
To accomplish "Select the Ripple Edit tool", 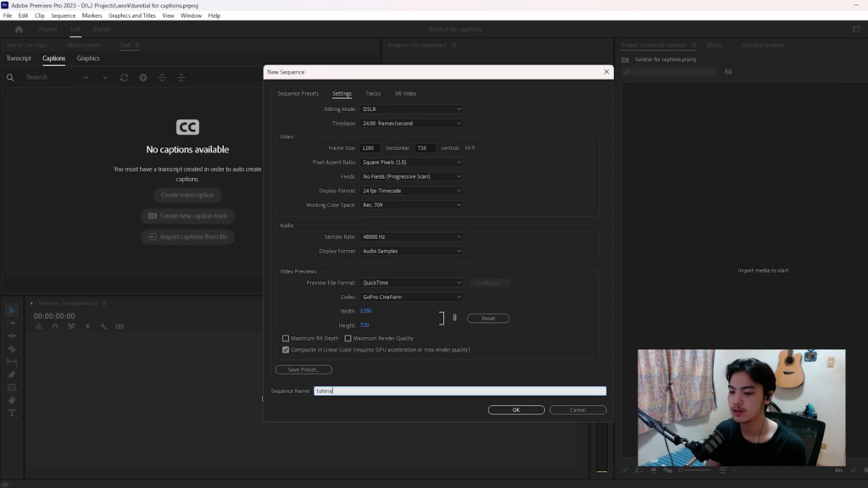I will tap(12, 335).
